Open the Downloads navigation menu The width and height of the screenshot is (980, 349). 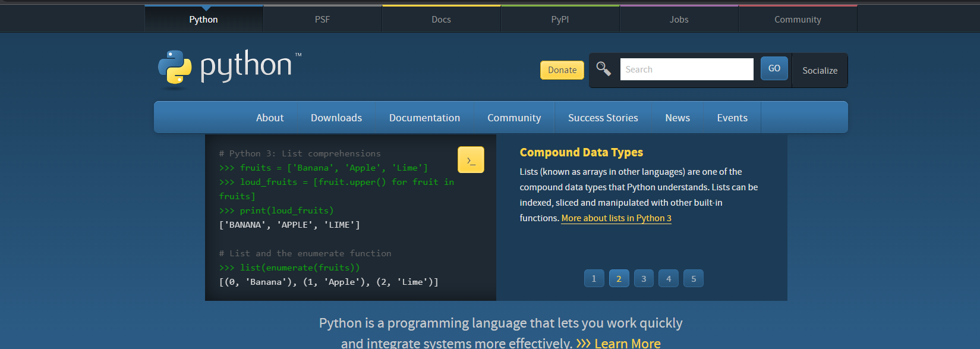(336, 118)
